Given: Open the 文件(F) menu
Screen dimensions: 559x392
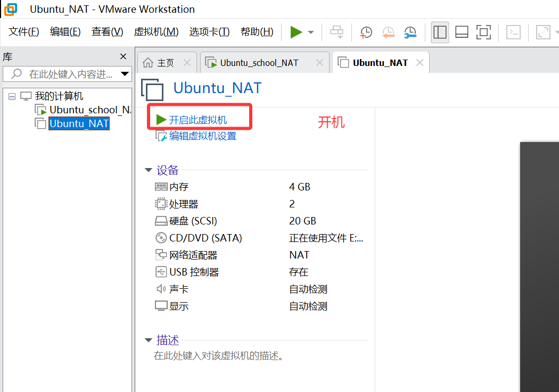Looking at the screenshot, I should pos(23,32).
